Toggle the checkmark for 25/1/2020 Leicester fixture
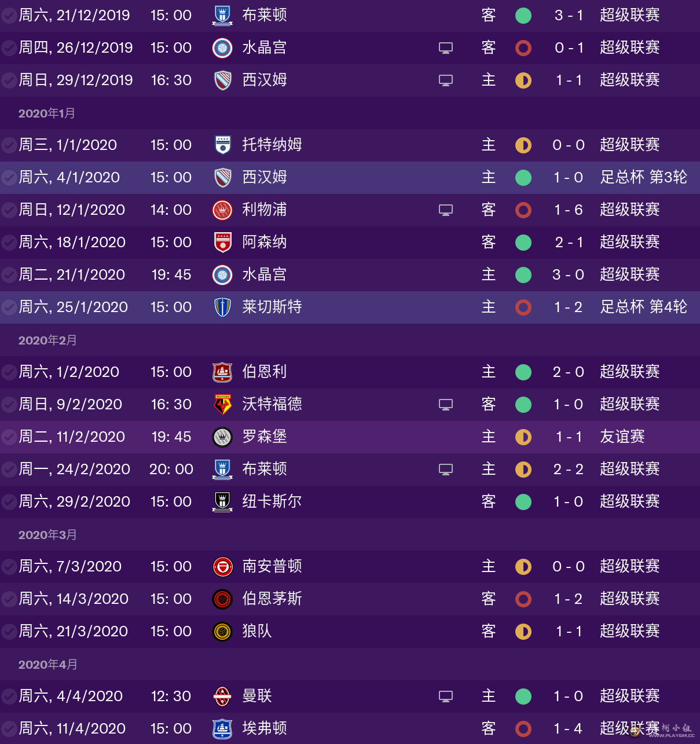Screen dimensions: 700x744 click(8, 307)
